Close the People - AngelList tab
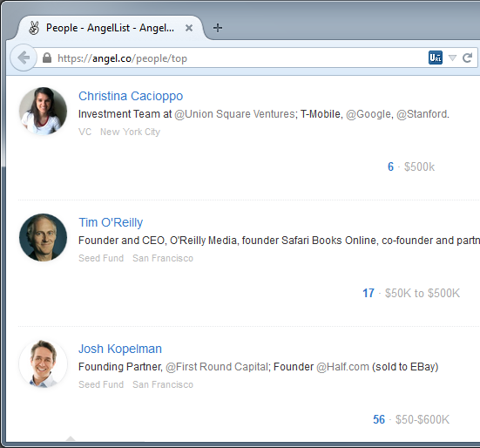The image size is (480, 448). pyautogui.click(x=189, y=28)
